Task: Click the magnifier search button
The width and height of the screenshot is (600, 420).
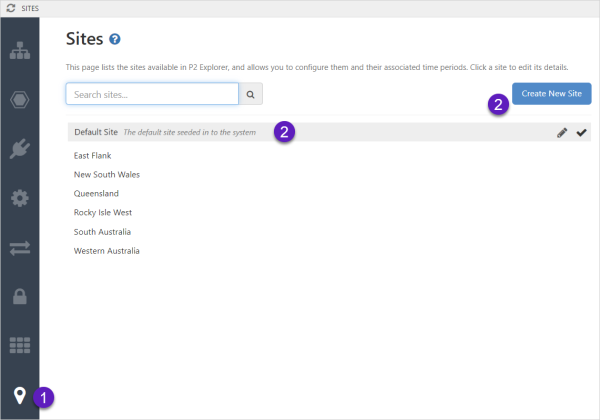Action: click(251, 94)
